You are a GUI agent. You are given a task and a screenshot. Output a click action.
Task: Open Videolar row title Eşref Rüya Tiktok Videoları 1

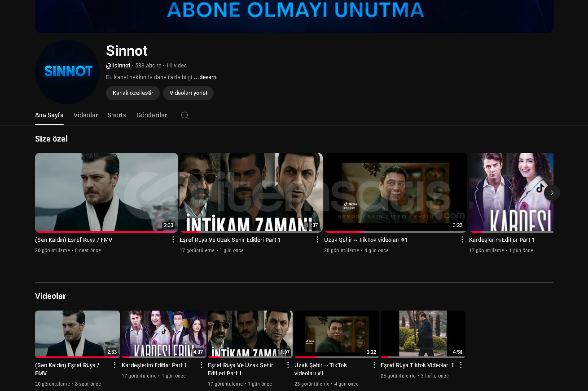click(417, 365)
